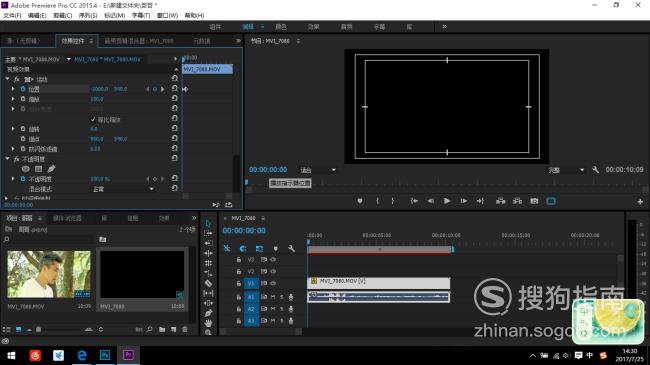
Task: Toggle visibility eye for track V2
Action: coord(273,271)
